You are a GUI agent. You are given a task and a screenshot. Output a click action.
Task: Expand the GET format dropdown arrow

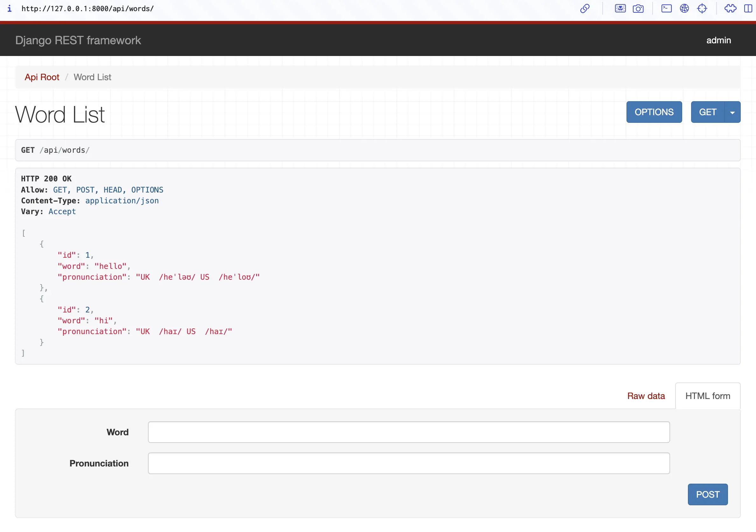pyautogui.click(x=732, y=112)
